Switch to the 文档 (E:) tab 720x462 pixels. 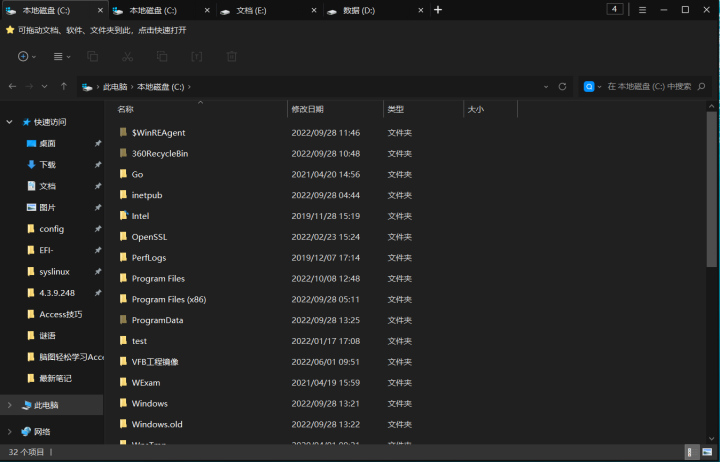pos(269,10)
